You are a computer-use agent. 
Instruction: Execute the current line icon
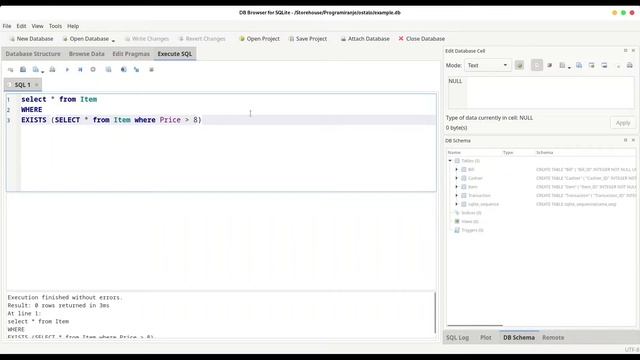point(80,70)
